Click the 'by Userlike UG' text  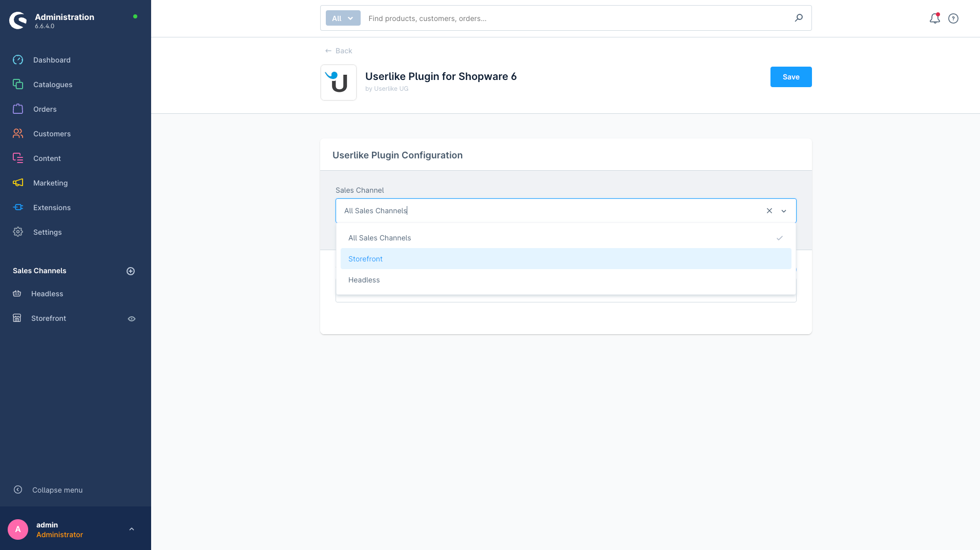387,89
